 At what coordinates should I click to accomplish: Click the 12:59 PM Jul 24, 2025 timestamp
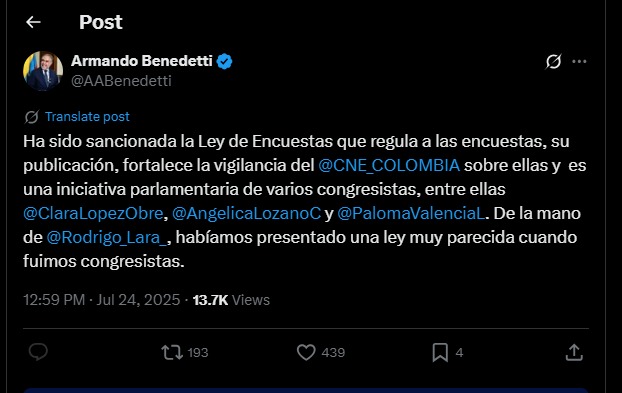click(102, 300)
